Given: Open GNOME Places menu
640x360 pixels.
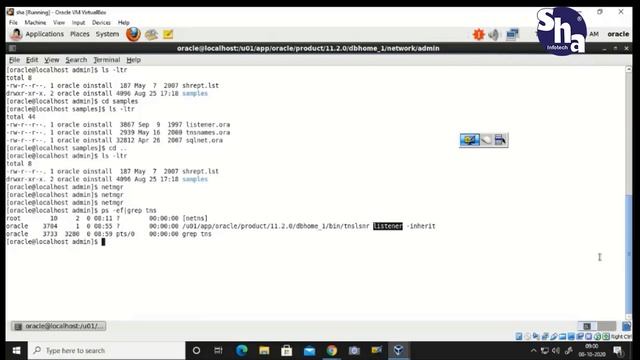Looking at the screenshot, I should pyautogui.click(x=80, y=34).
